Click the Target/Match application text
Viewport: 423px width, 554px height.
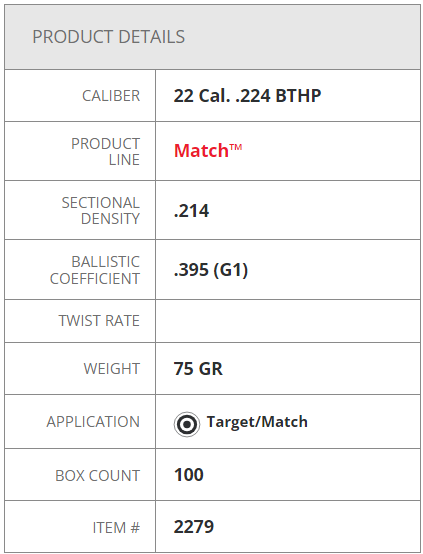(257, 422)
